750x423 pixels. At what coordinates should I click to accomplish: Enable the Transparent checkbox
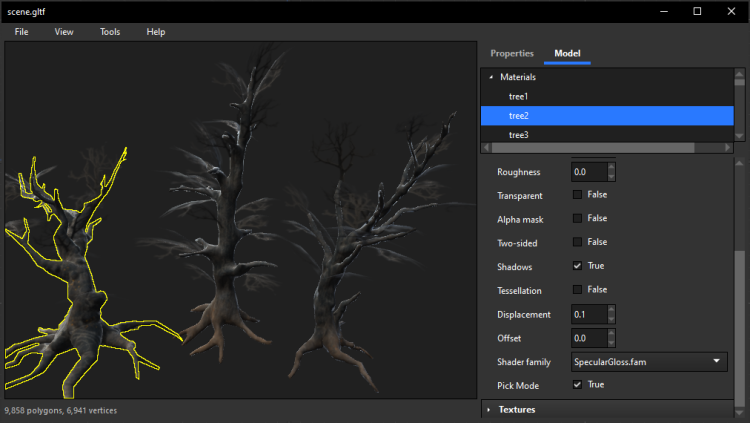point(577,194)
